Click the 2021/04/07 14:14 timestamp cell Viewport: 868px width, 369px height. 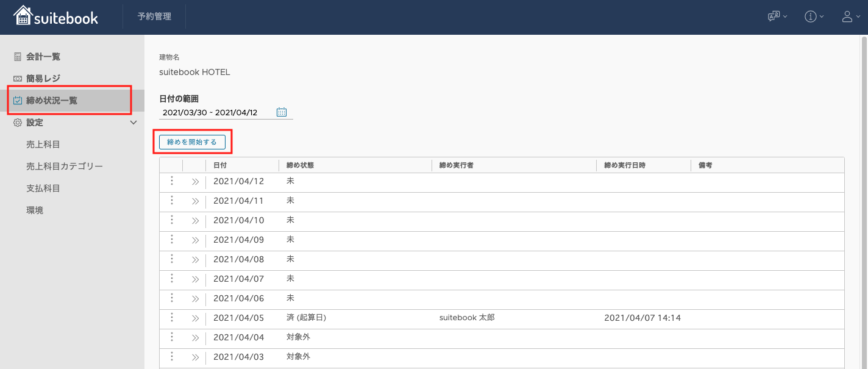click(642, 318)
